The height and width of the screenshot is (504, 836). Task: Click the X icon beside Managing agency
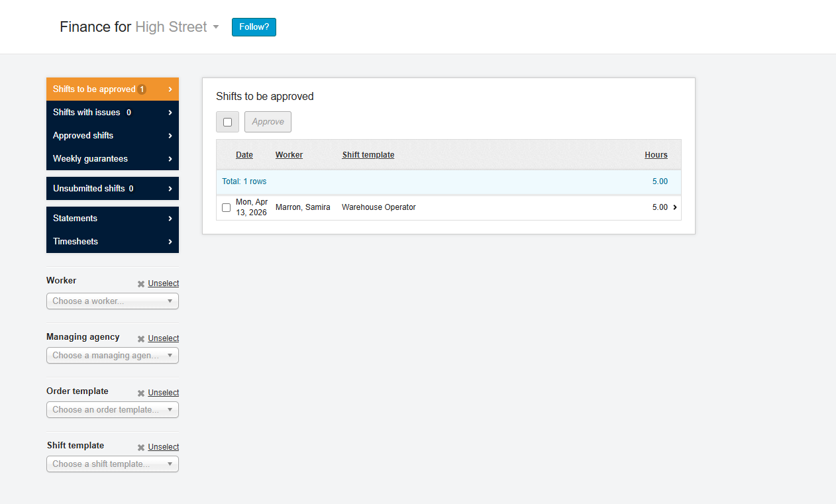(140, 338)
